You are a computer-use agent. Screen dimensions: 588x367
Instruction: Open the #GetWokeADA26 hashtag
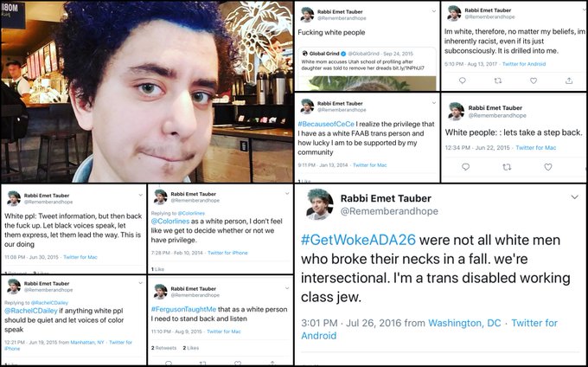coord(358,240)
